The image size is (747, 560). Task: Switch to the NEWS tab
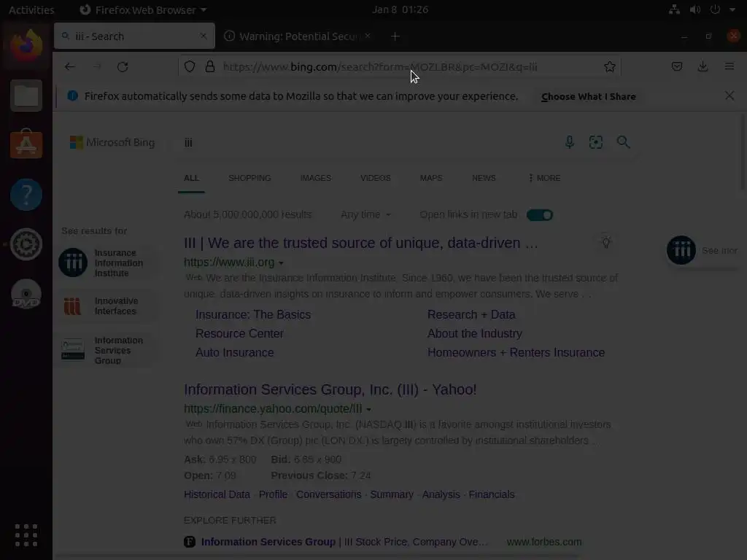coord(484,178)
